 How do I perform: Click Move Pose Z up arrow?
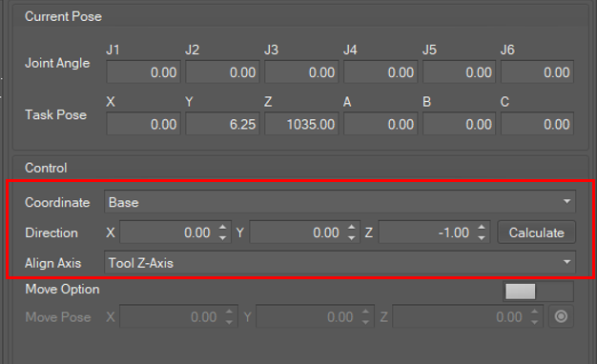click(535, 312)
